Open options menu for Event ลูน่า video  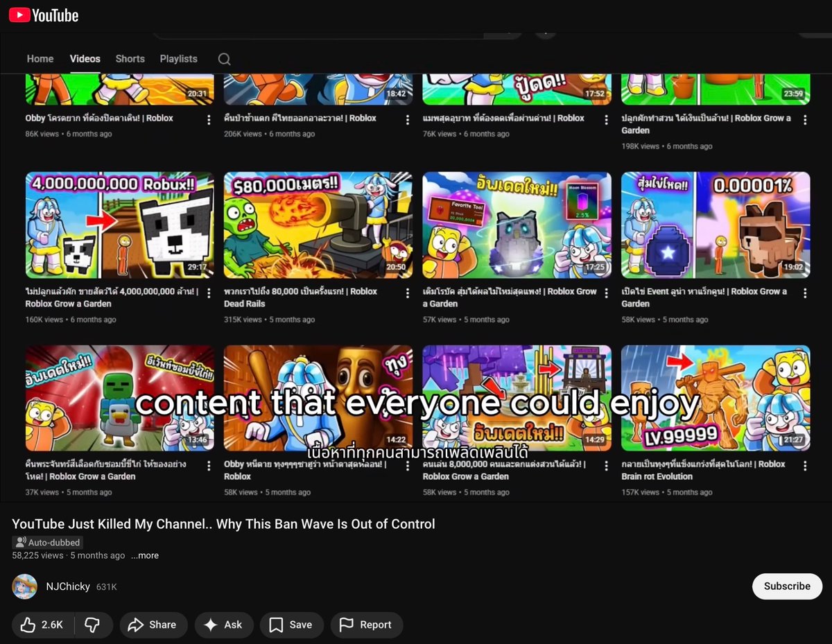click(x=805, y=293)
